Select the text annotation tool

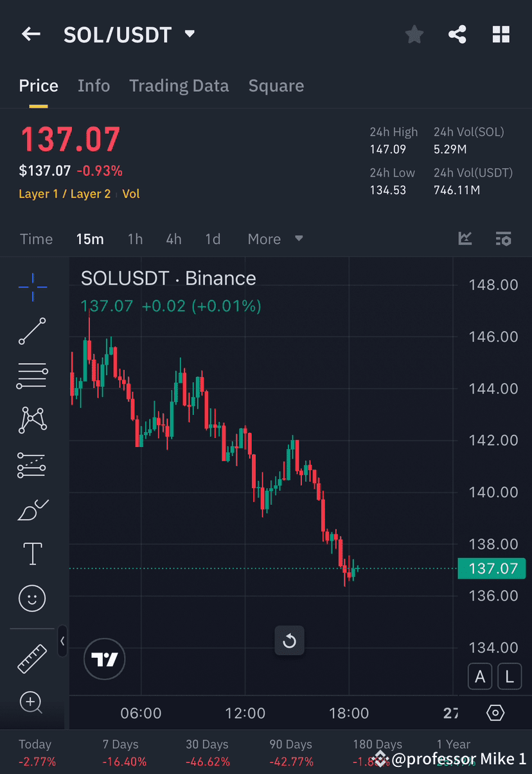(31, 553)
